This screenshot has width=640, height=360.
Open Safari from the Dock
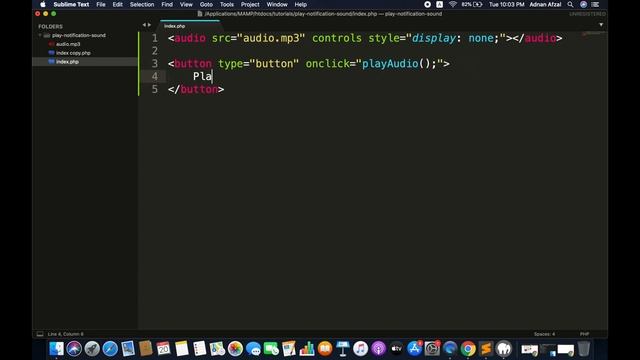tap(110, 349)
